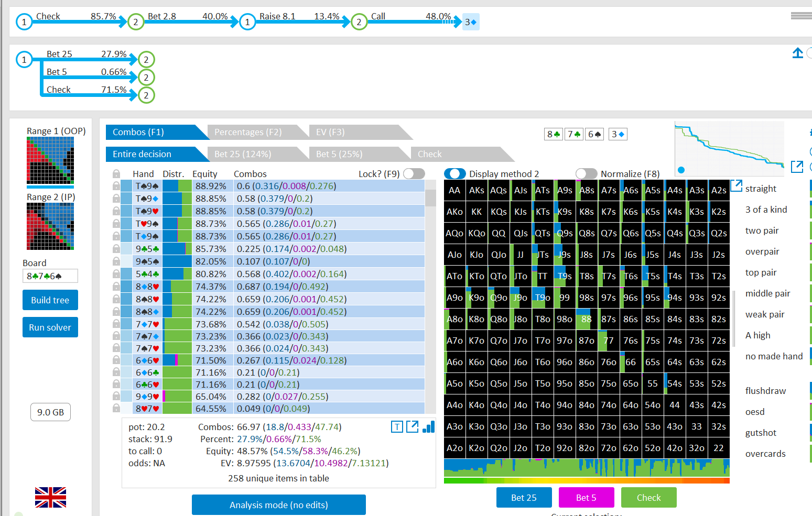The image size is (812, 516).
Task: Click the bar chart icon in summary panel
Action: [x=429, y=427]
